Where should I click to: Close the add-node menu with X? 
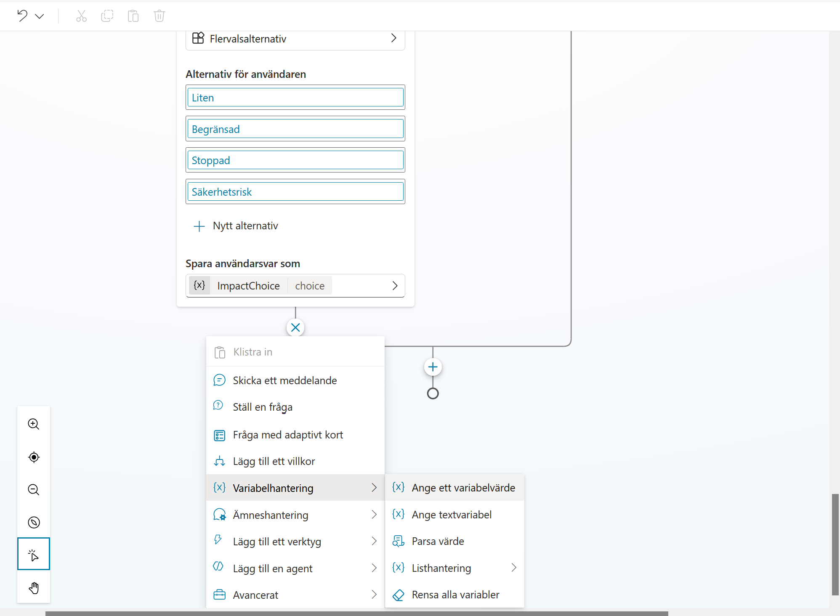point(295,327)
